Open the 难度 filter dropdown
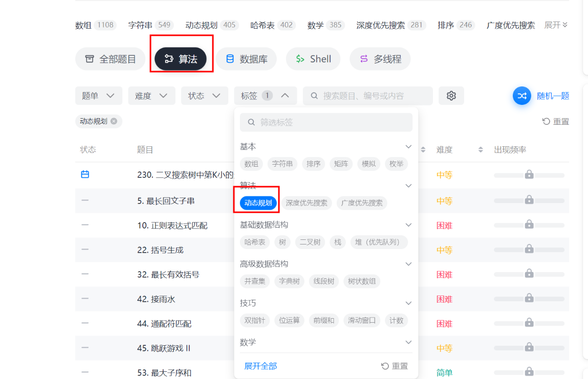The width and height of the screenshot is (588, 379). click(x=151, y=96)
